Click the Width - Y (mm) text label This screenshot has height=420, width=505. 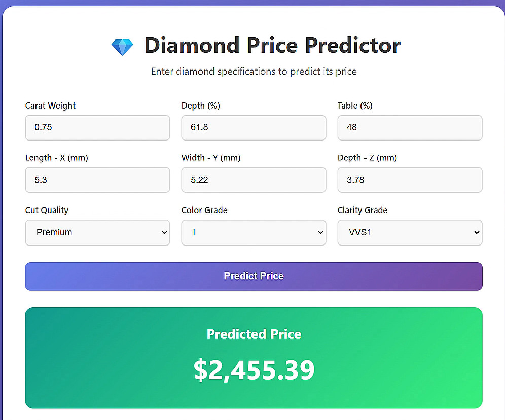point(211,158)
